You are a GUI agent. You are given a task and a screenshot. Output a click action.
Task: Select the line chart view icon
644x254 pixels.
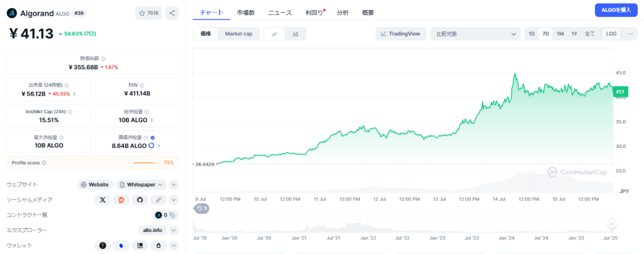[274, 34]
